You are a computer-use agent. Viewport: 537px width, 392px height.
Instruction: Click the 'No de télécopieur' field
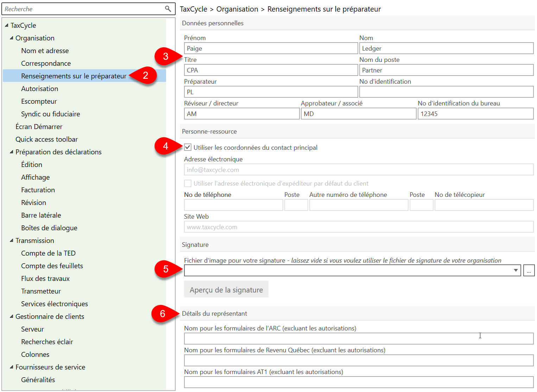click(x=484, y=205)
